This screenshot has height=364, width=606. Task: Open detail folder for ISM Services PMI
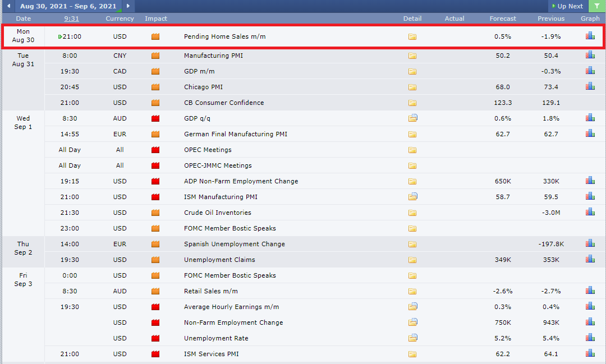[x=412, y=354]
